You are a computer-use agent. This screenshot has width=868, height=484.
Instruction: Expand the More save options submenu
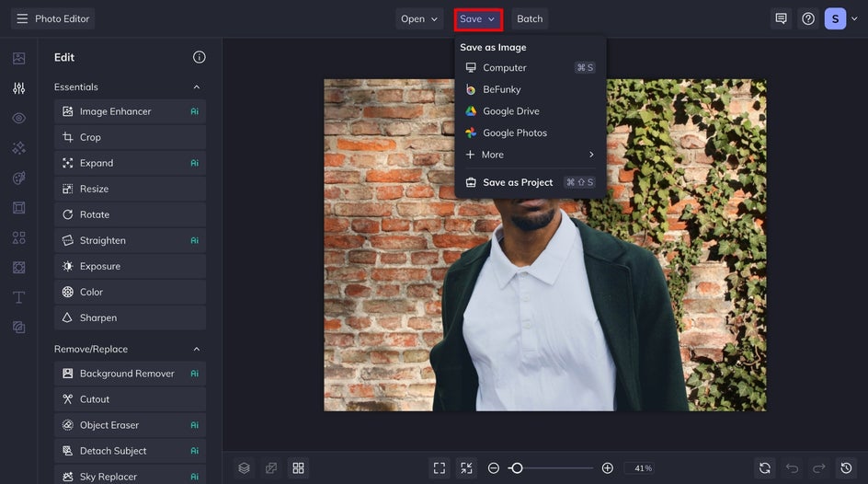pos(530,155)
